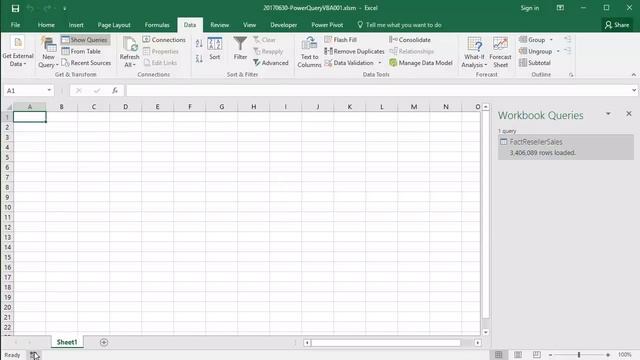Click Tell me what you want to do
This screenshot has width=640, height=360.
click(x=399, y=25)
